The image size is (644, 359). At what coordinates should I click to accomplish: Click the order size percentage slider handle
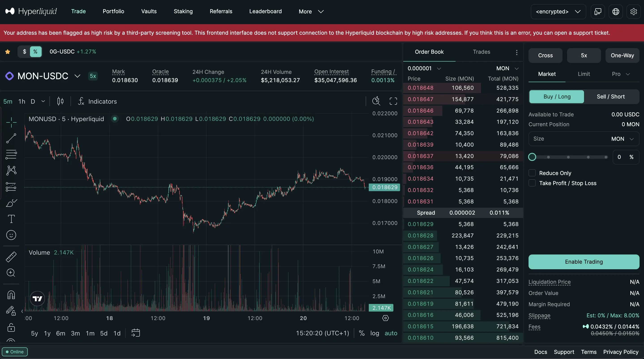pos(532,157)
